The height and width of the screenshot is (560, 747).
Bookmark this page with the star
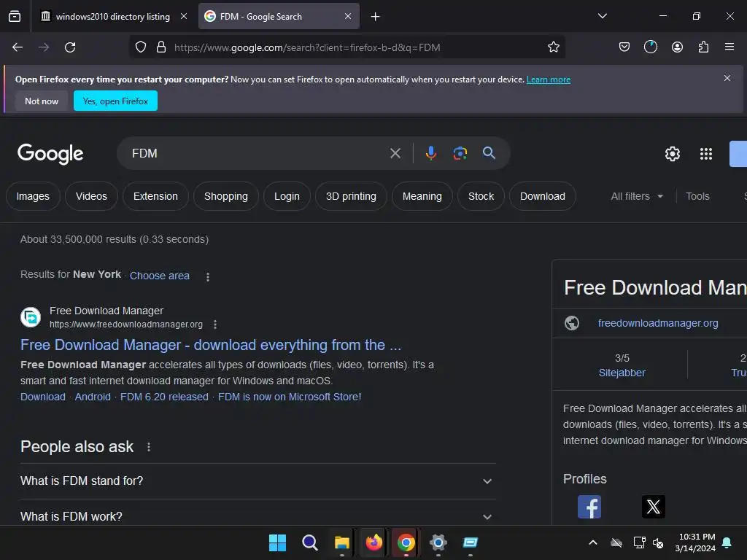[x=553, y=47]
